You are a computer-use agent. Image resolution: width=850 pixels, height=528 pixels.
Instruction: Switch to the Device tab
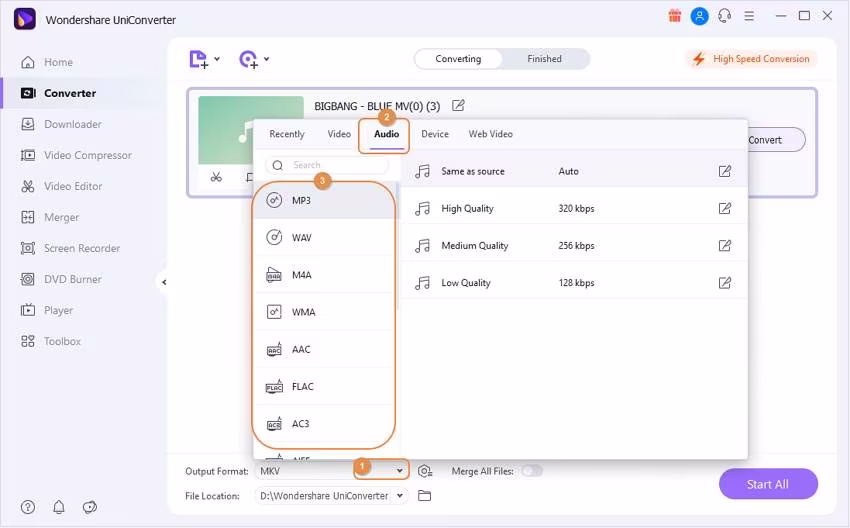435,134
